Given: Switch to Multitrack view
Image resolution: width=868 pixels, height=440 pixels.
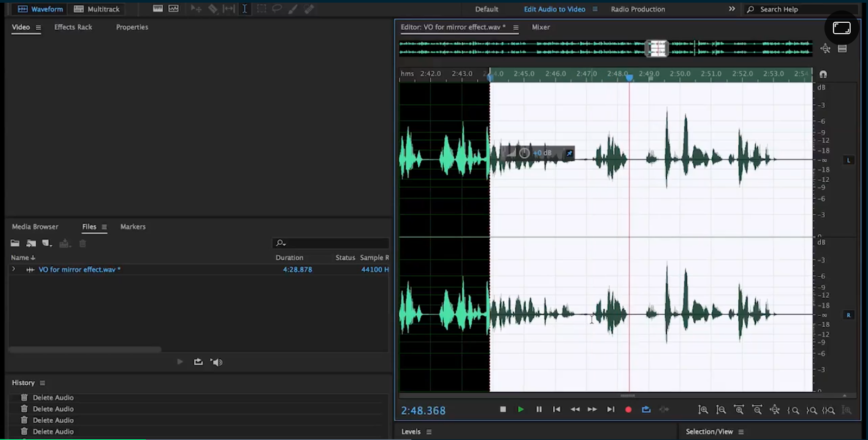Looking at the screenshot, I should (x=97, y=9).
